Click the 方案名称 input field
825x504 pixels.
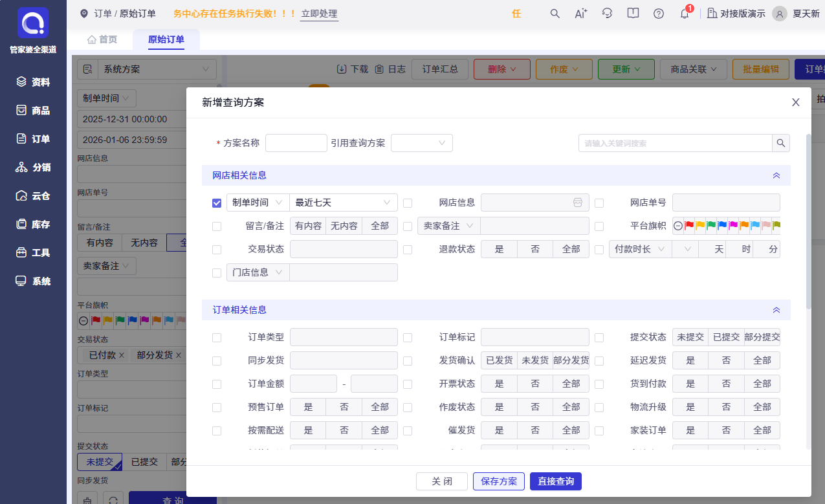296,143
